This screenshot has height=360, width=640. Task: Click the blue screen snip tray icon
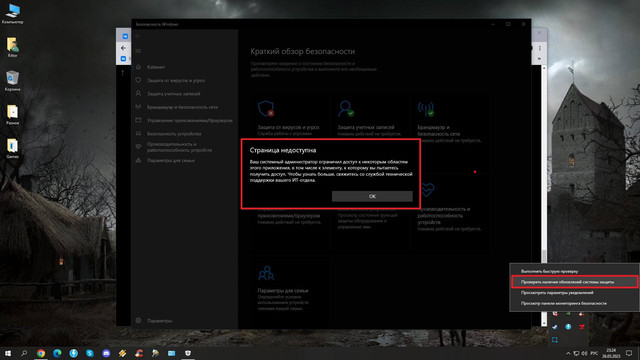[x=555, y=340]
